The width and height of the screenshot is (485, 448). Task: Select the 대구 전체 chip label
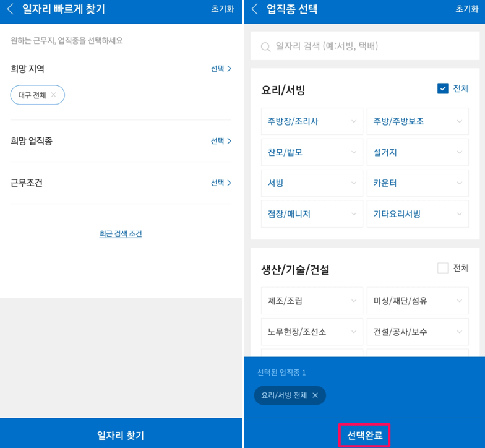(32, 95)
